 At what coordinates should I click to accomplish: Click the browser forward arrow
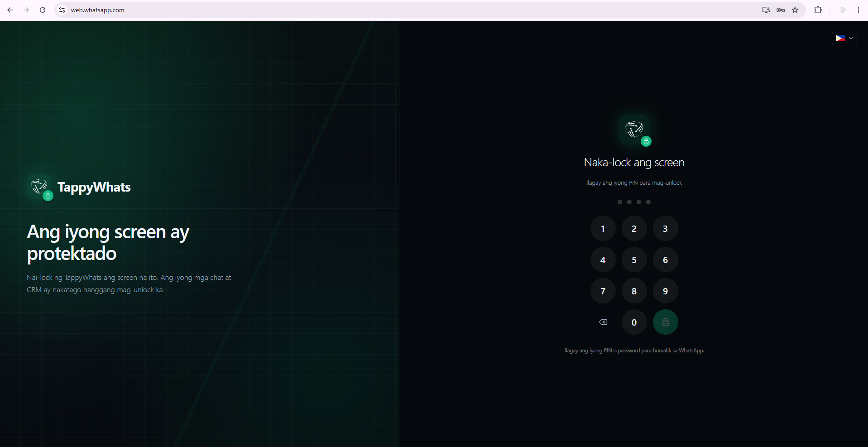pos(26,10)
